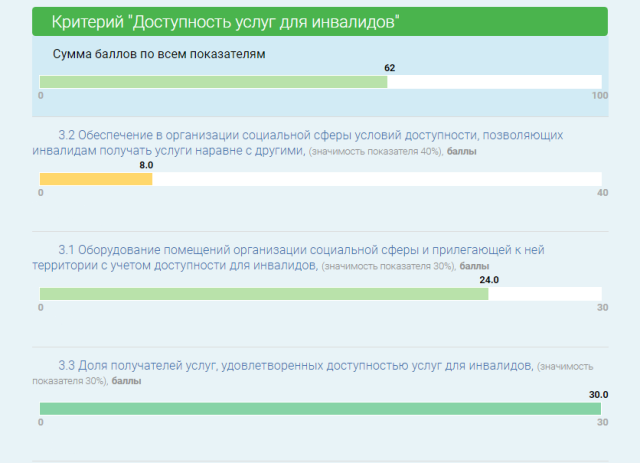Image resolution: width=640 pixels, height=463 pixels.
Task: Click '(значимость показателя 40%)' note text
Action: (x=376, y=151)
